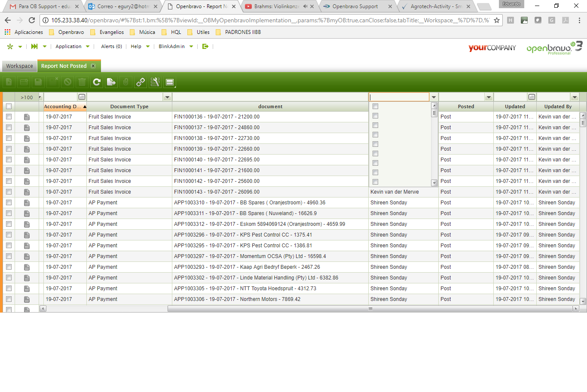This screenshot has height=392, width=587.
Task: Open the Help menu
Action: pyautogui.click(x=140, y=46)
